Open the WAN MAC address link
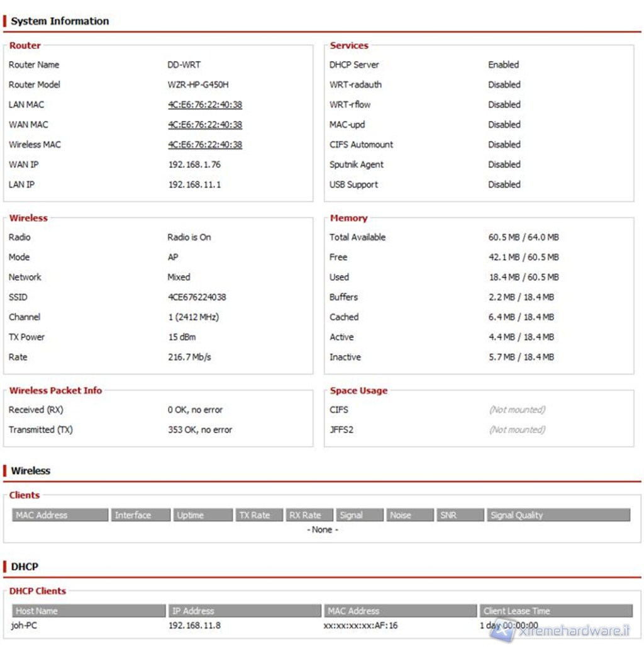Viewport: 644px width, 647px height. pyautogui.click(x=204, y=125)
